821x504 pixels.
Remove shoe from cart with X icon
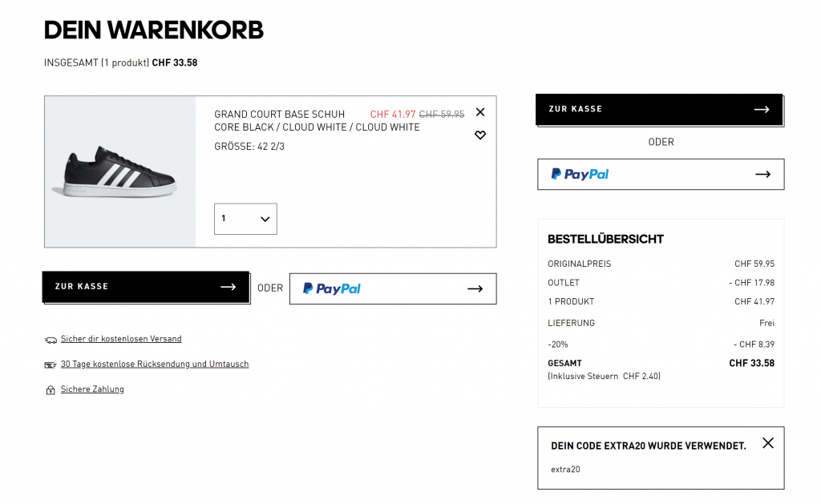pos(480,112)
